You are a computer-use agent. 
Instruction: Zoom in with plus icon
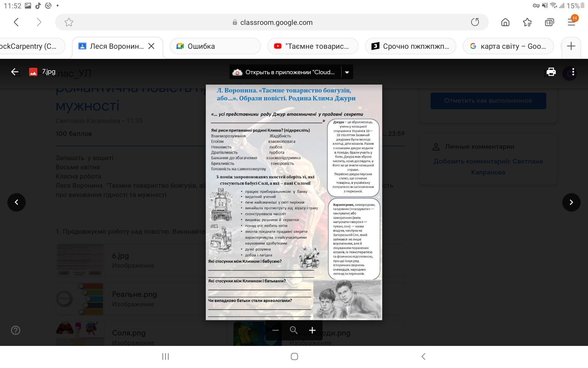[x=312, y=330]
